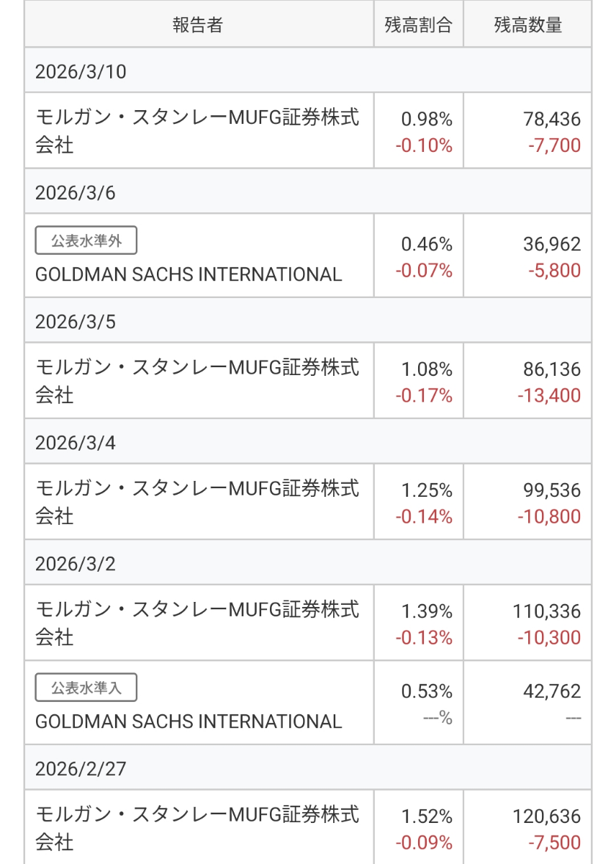Open GOLDMAN SACHS INTERNATIONAL under 公表水準入 badge
The height and width of the screenshot is (864, 616).
(x=189, y=721)
